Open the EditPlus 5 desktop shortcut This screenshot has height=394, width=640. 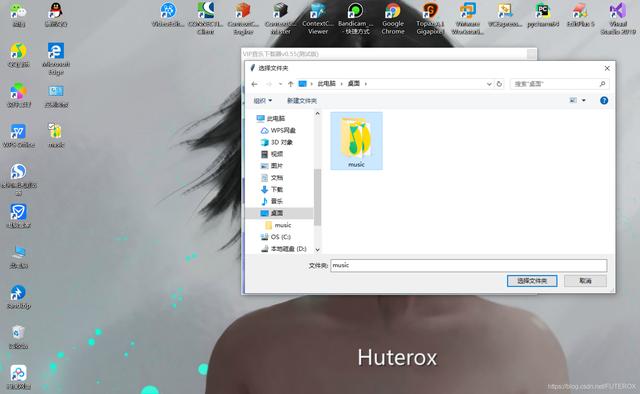pyautogui.click(x=580, y=15)
